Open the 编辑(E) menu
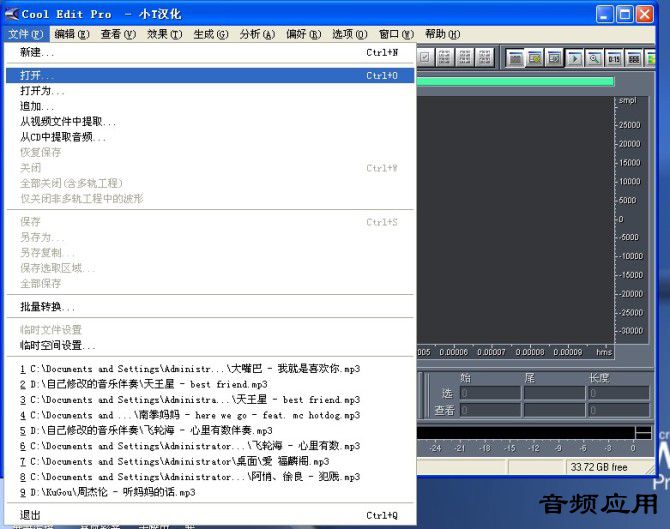The height and width of the screenshot is (529, 670). tap(71, 34)
